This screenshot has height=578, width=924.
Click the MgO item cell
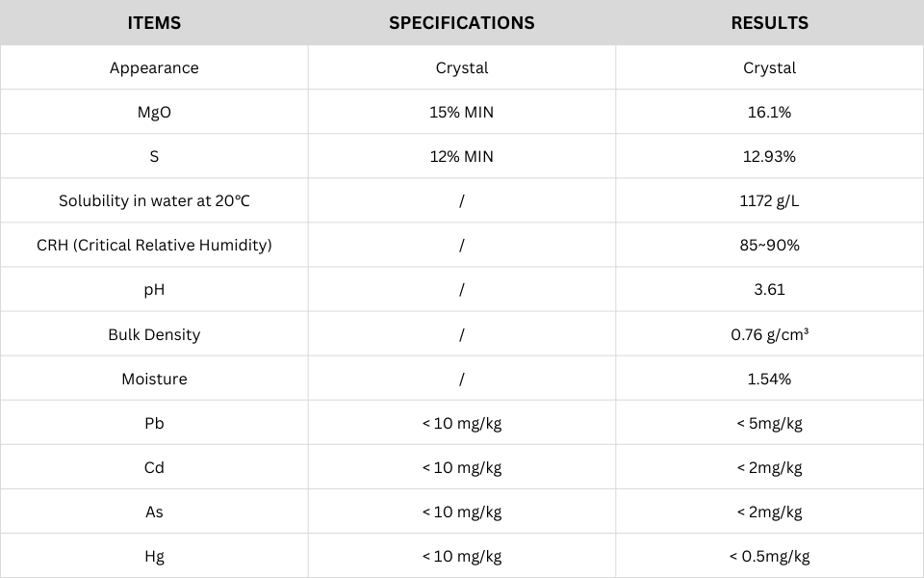154,112
